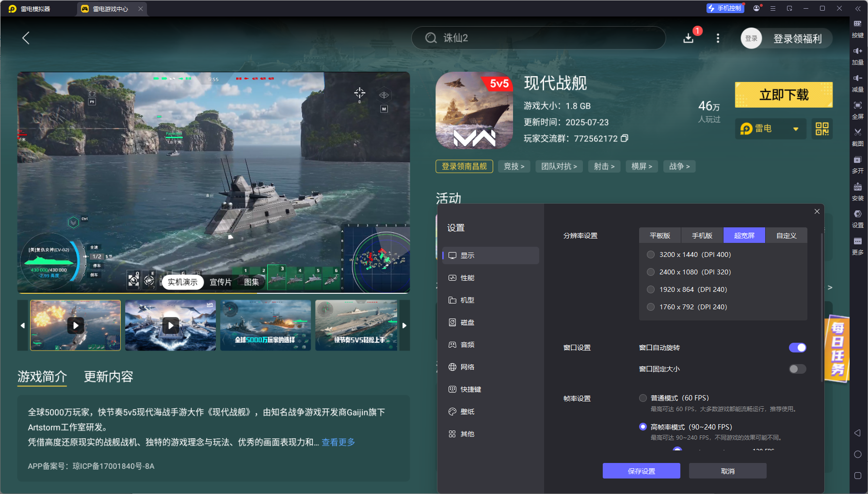This screenshot has width=868, height=494.
Task: Click 保存设置 button
Action: 642,471
